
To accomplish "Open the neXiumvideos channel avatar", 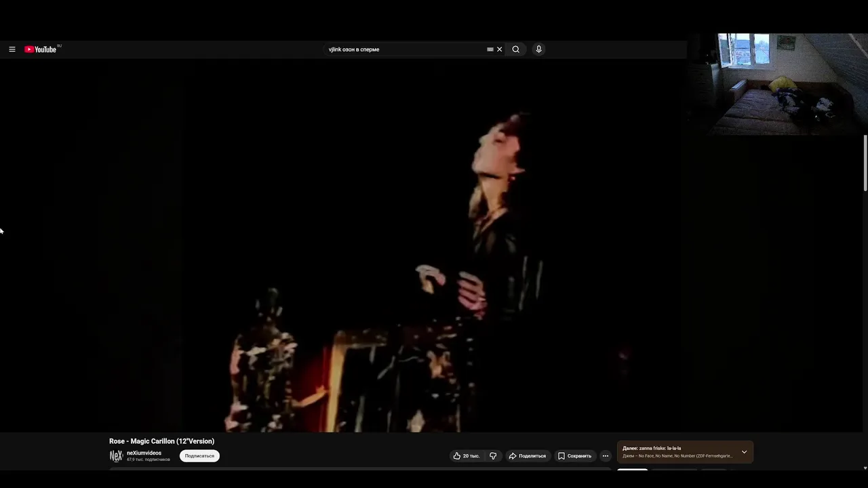I will click(116, 456).
